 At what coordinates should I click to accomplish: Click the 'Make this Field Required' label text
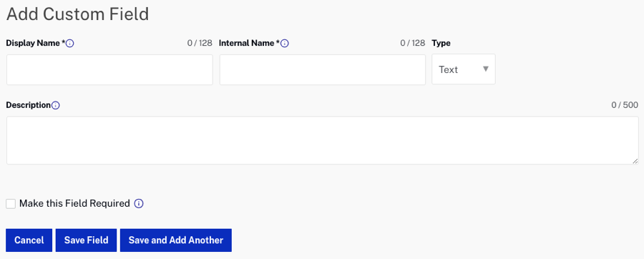click(74, 203)
